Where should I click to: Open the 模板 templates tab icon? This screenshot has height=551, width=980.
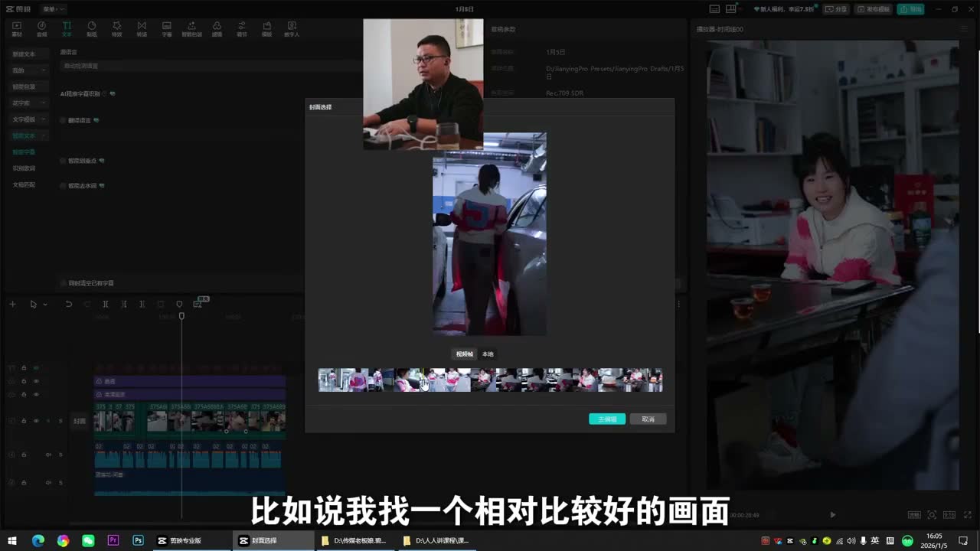pyautogui.click(x=266, y=29)
